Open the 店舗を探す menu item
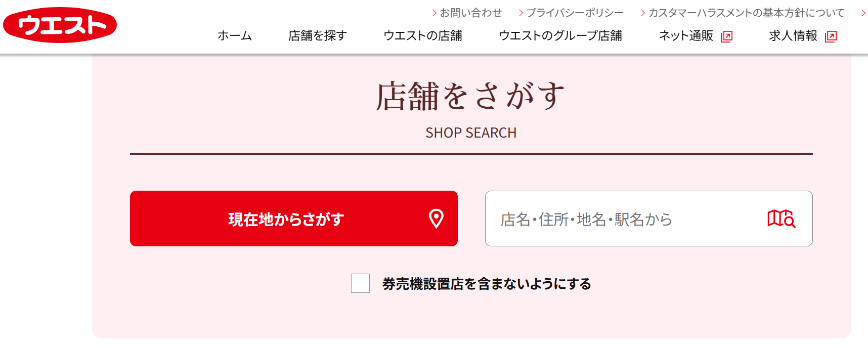Viewport: 868px width, 348px height. 318,36
